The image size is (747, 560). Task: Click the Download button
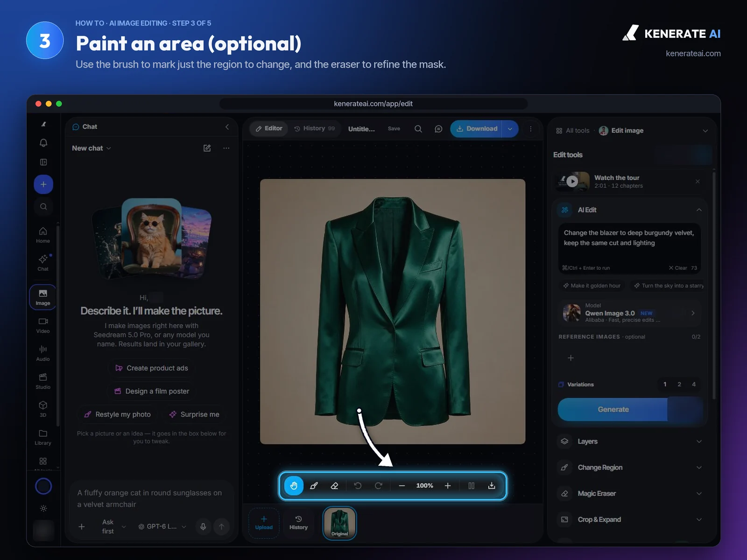coord(476,129)
